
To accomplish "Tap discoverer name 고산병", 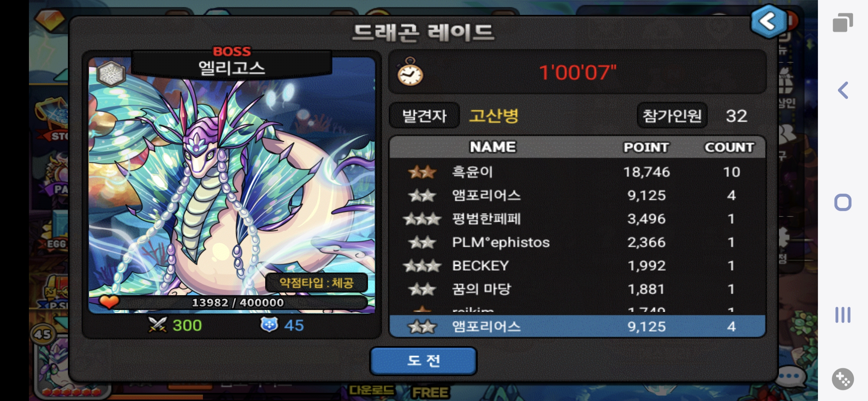I will (494, 115).
